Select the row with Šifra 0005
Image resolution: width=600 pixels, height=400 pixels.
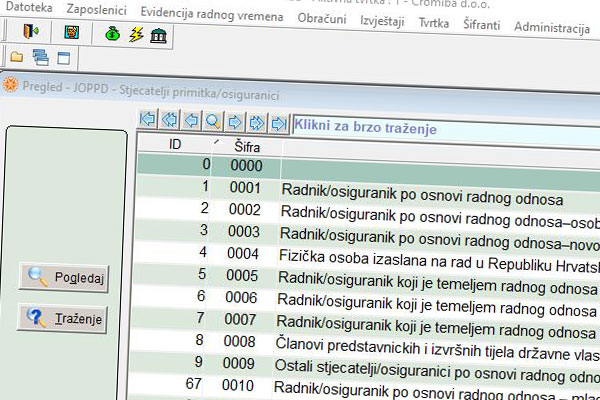point(365,278)
